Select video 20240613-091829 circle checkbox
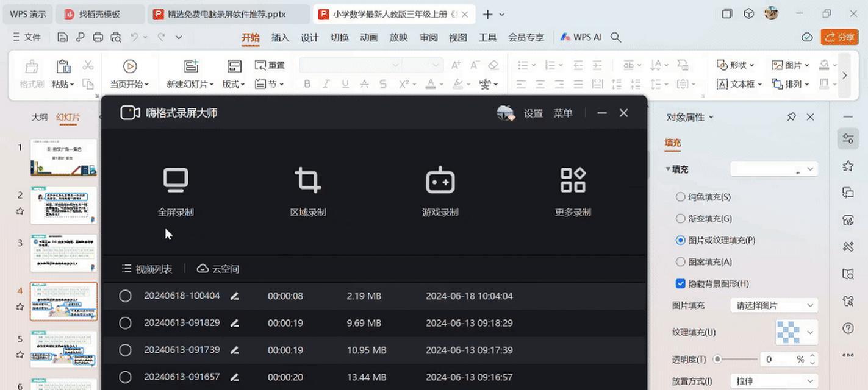The height and width of the screenshot is (390, 868). pos(125,323)
